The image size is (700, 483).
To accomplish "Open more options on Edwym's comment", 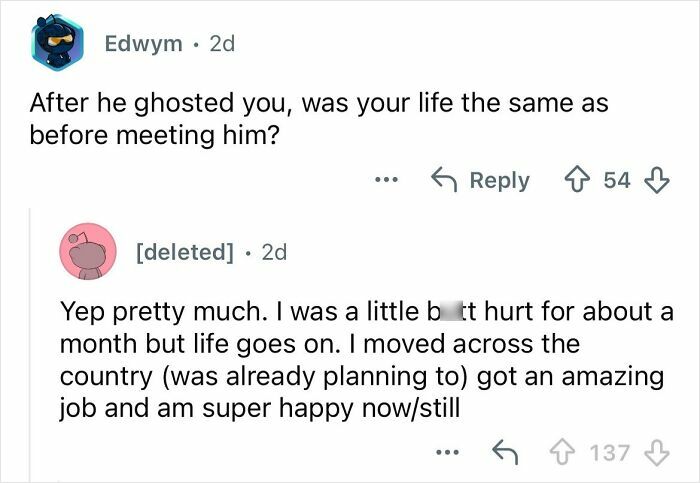I will tap(386, 180).
